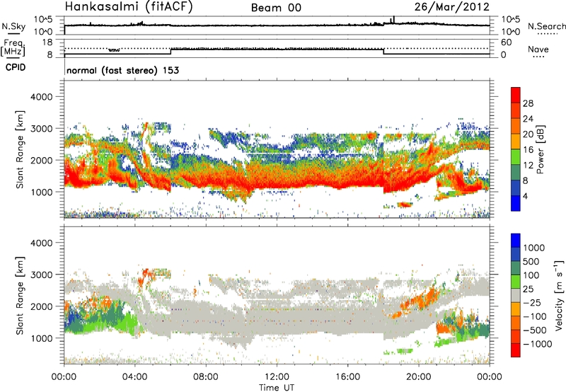Click the 16:00 time tick label
This screenshot has width=566, height=392.
[x=347, y=377]
